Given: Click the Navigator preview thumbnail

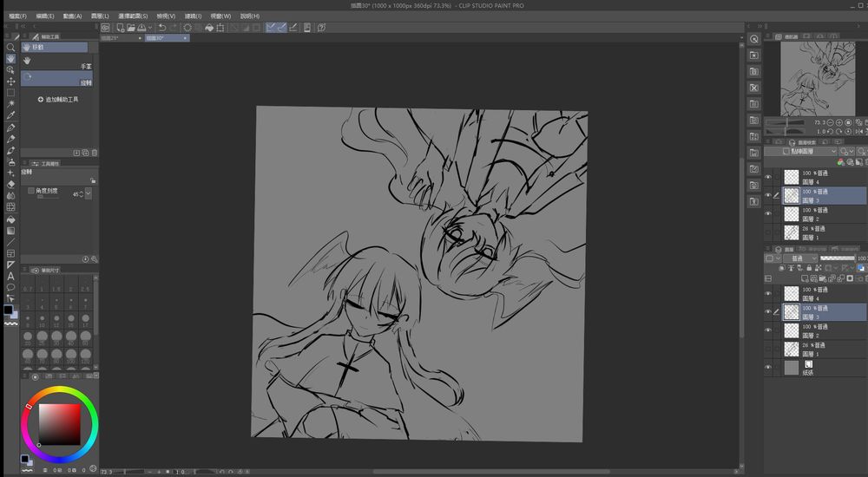Looking at the screenshot, I should click(x=818, y=79).
